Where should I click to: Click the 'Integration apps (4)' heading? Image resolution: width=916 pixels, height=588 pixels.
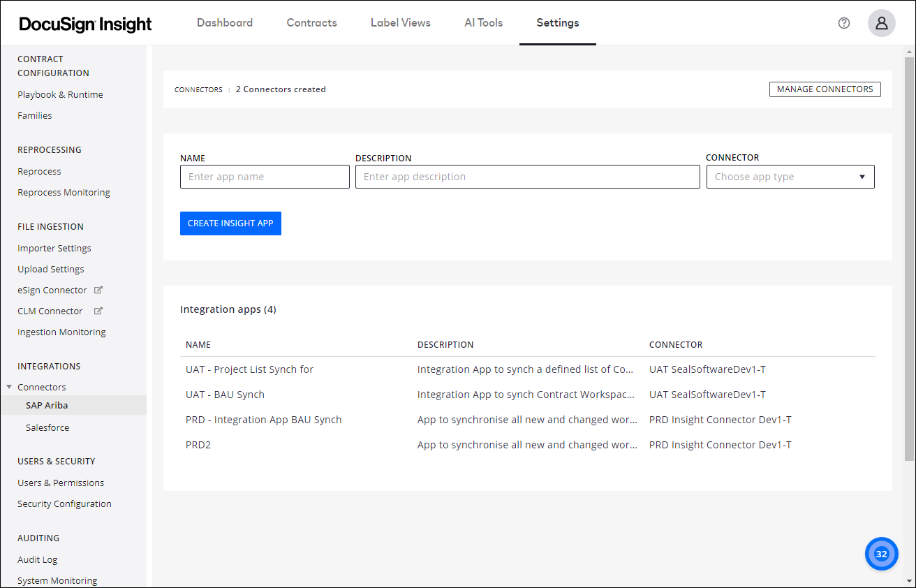(x=228, y=309)
